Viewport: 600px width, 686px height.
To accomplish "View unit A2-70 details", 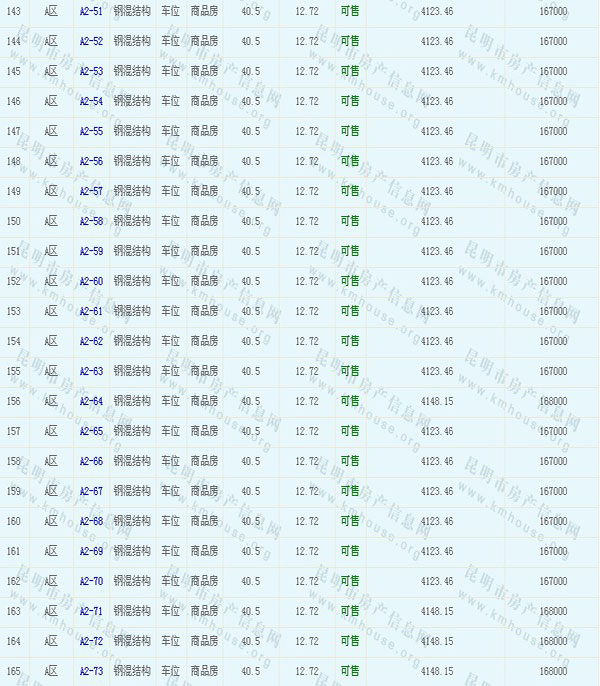I will point(91,581).
